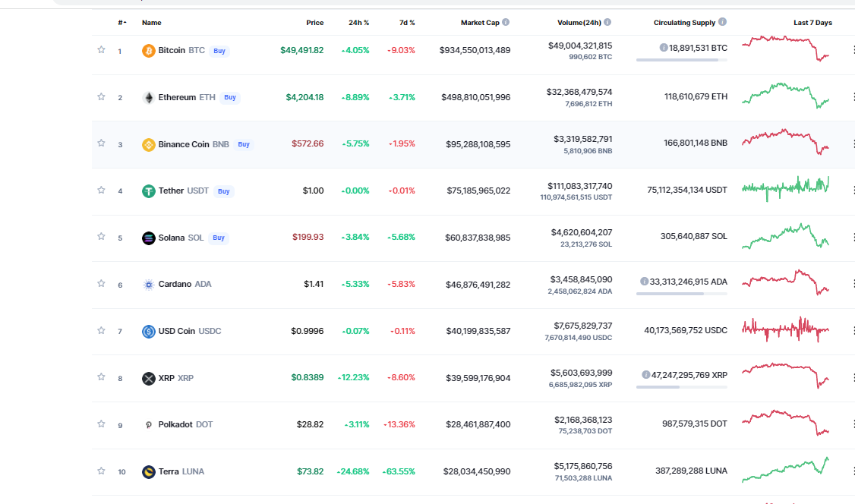Click Polkadot supply 987,579,315 DOT
This screenshot has width=855, height=504.
point(695,424)
